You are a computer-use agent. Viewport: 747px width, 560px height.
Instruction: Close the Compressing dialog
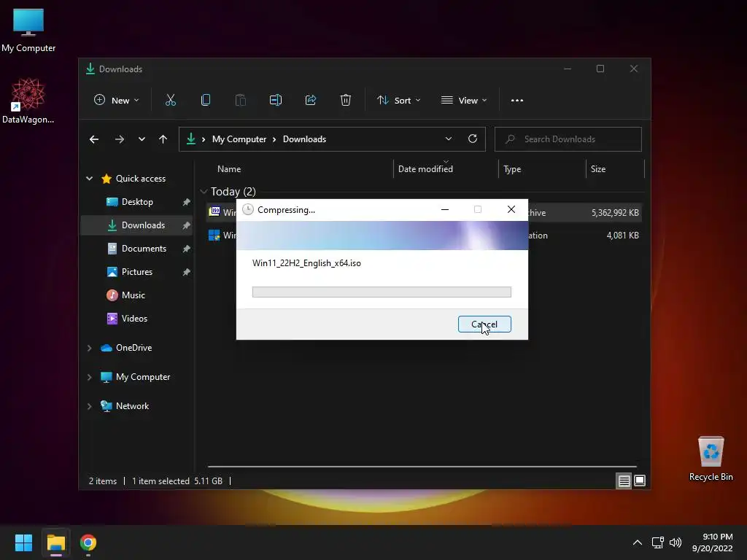tap(511, 209)
